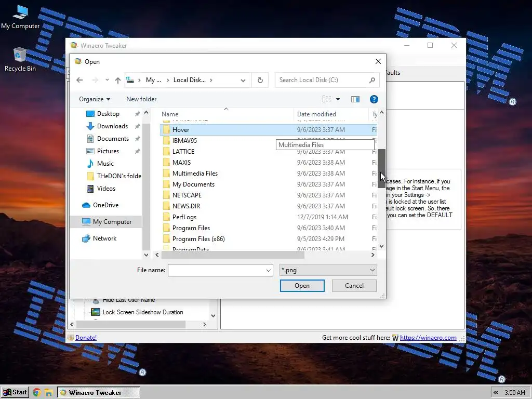Open Chrome from the taskbar
Viewport: 532px width, 399px height.
37,393
